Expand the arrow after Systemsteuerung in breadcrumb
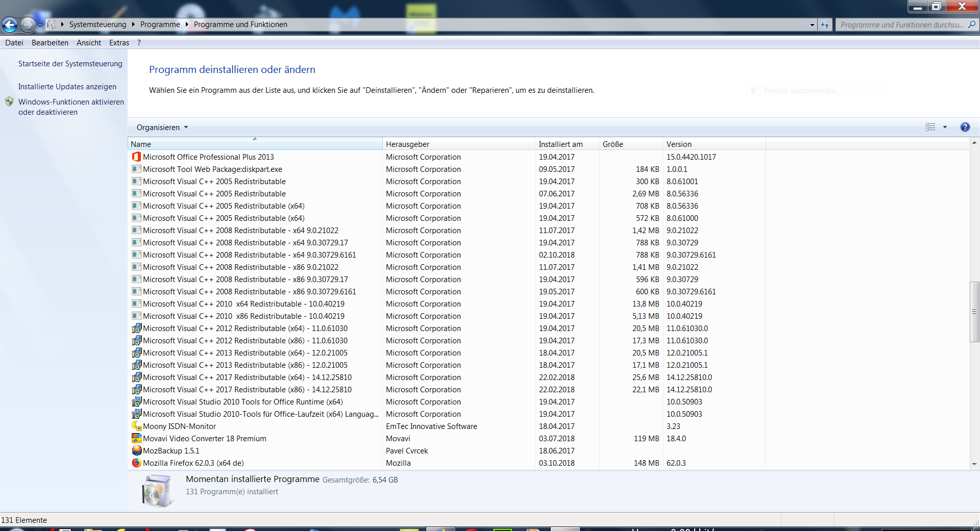Viewport: 980px width, 531px height. [133, 24]
